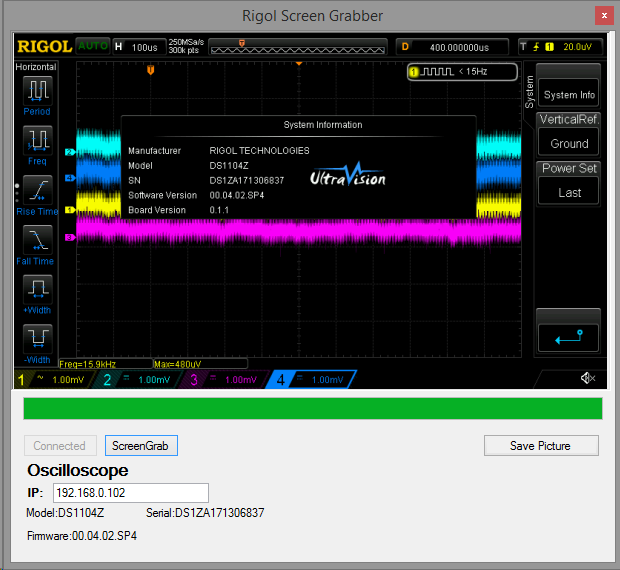Click into the IP address field
This screenshot has width=620, height=570.
[131, 493]
